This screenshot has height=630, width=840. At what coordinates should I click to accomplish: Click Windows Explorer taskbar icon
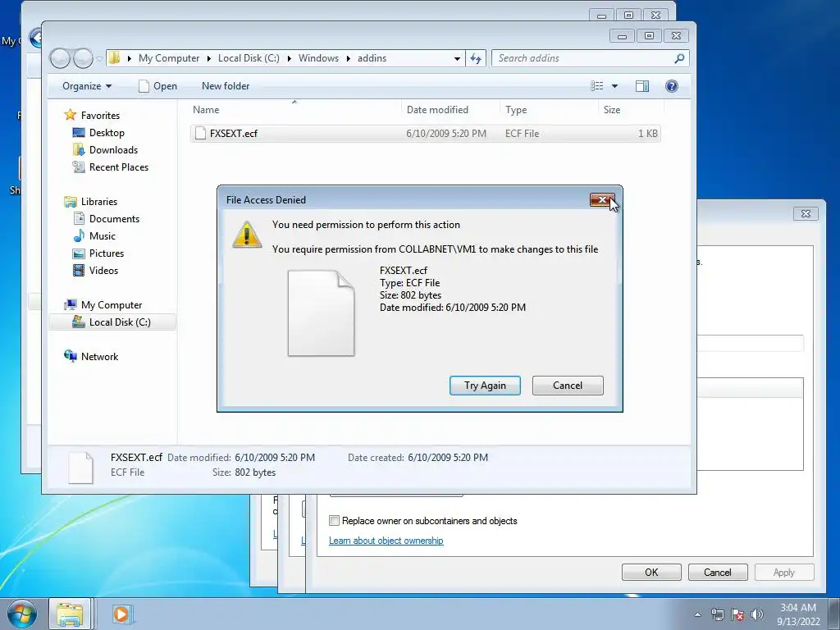(71, 614)
